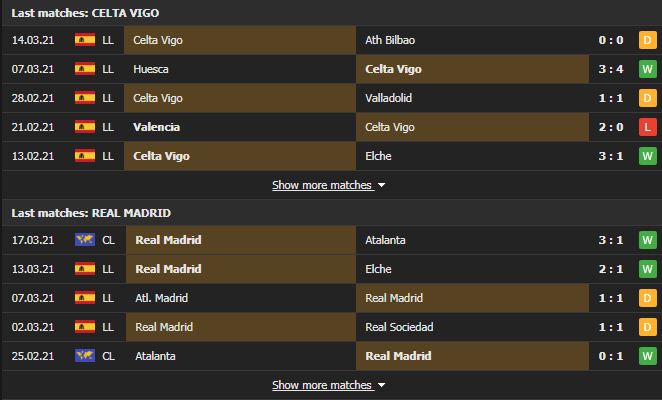Screen dimensions: 662x400
Task: Expand Show more matches for Real Madrid
Action: [x=322, y=385]
